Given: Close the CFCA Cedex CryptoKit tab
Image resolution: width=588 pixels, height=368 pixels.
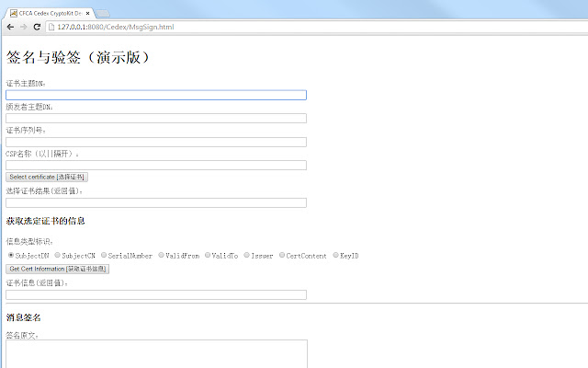Looking at the screenshot, I should pos(88,14).
